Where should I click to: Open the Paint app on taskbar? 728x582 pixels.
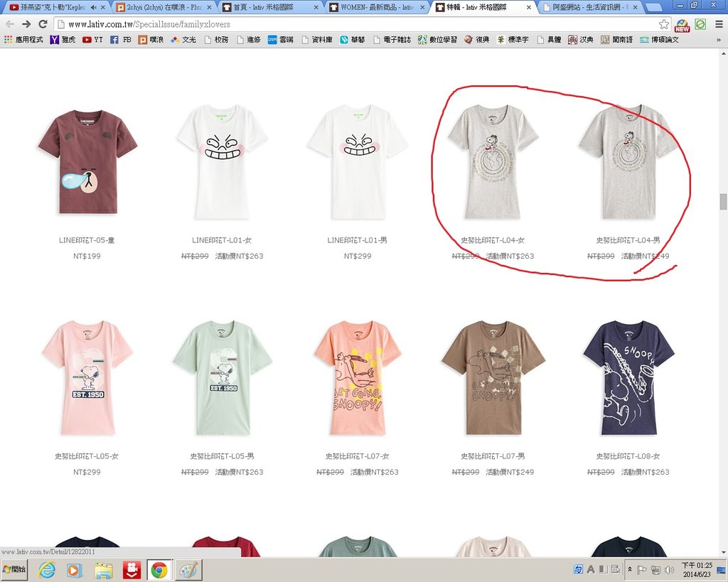(188, 570)
